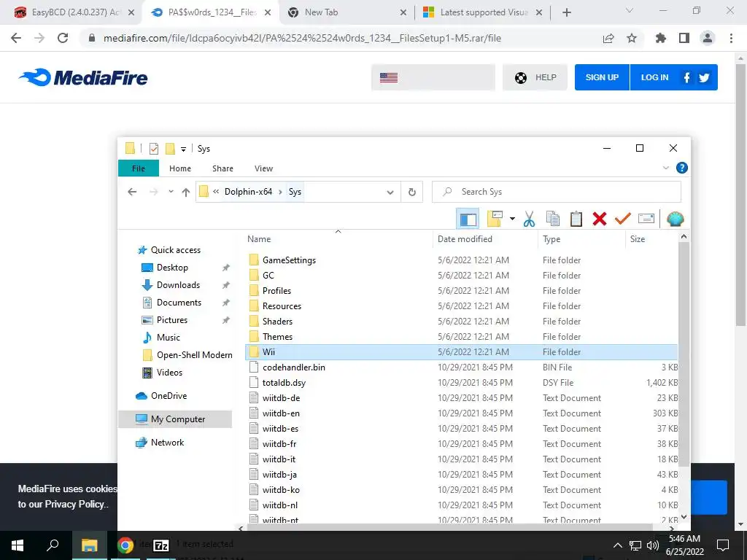This screenshot has width=747, height=560.
Task: Open the language flag selector on MediaFire
Action: click(x=433, y=77)
